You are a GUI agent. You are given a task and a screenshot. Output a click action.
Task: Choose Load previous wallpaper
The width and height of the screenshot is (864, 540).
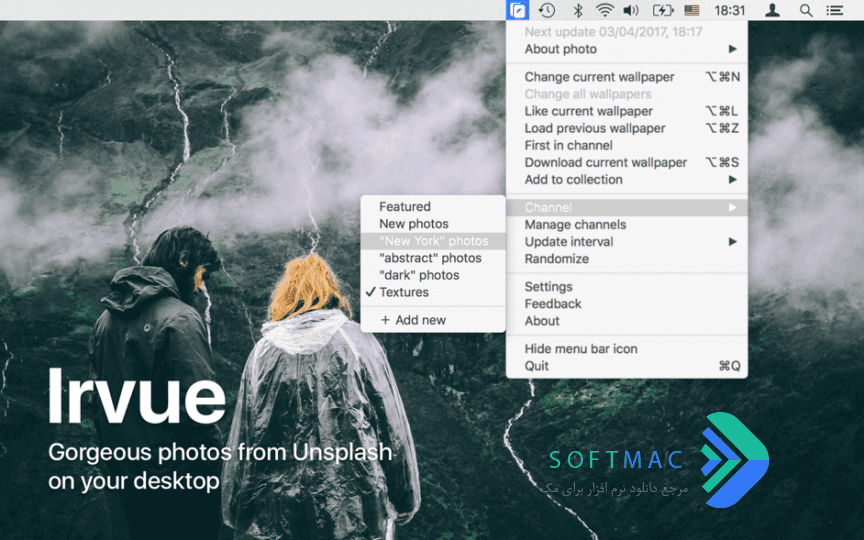point(627,128)
